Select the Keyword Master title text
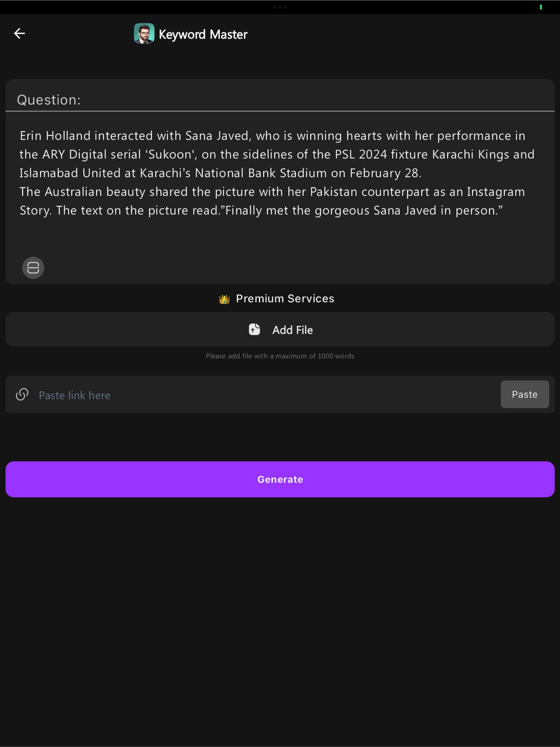The image size is (560, 747). (x=202, y=34)
